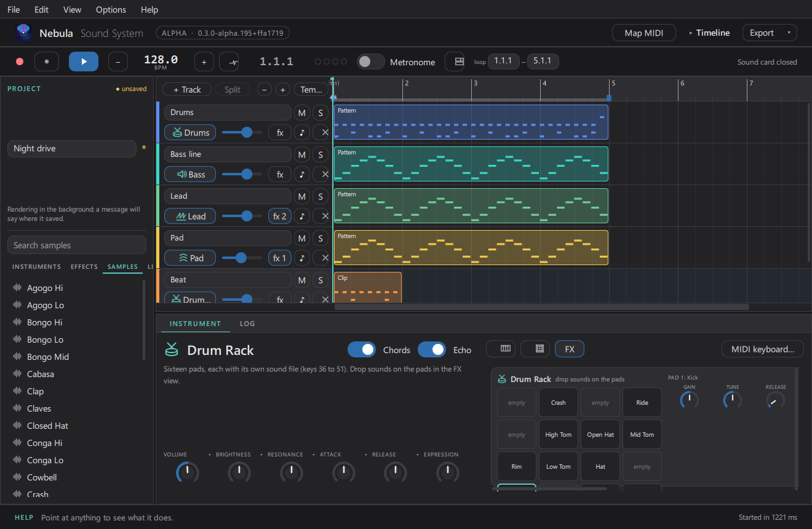Open the Pad instrument selector
The width and height of the screenshot is (812, 529).
click(190, 258)
